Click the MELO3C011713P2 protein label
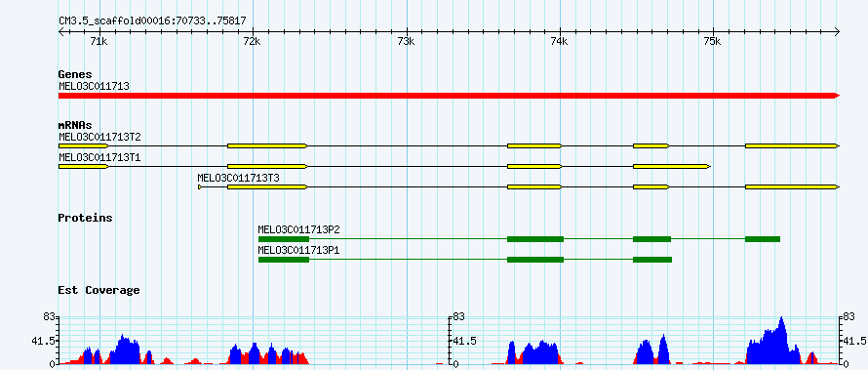 (x=299, y=229)
